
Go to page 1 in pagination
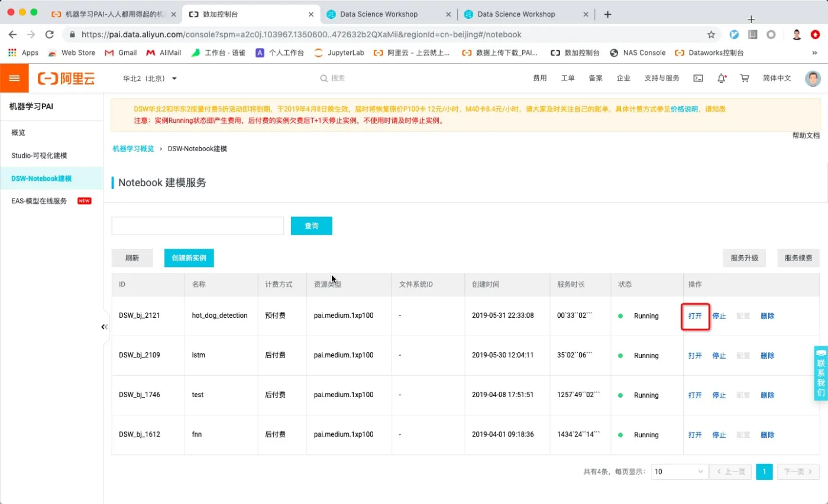(x=764, y=472)
